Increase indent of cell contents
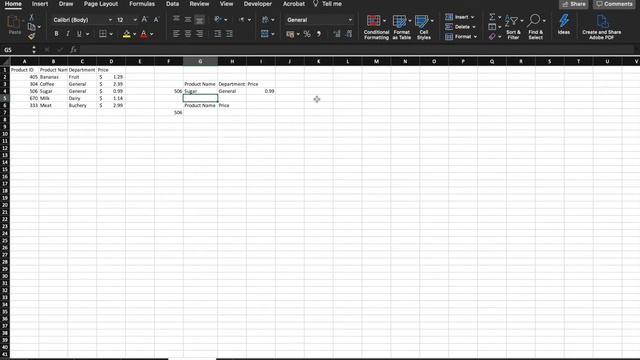 (x=229, y=34)
